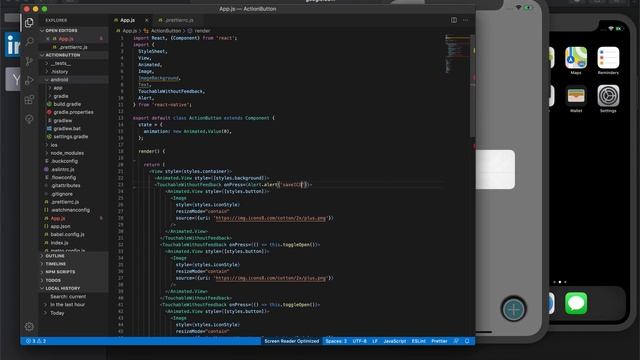Open errors and warnings in status bar
This screenshot has height=360, width=640.
36,341
